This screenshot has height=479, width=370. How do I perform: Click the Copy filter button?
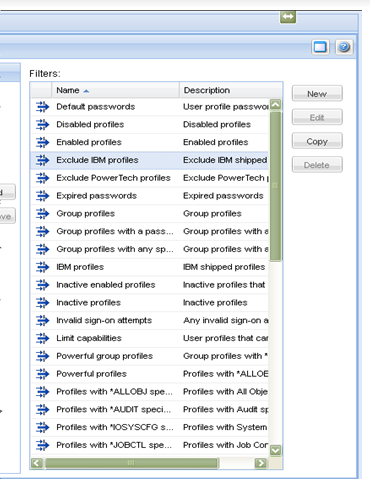click(317, 141)
